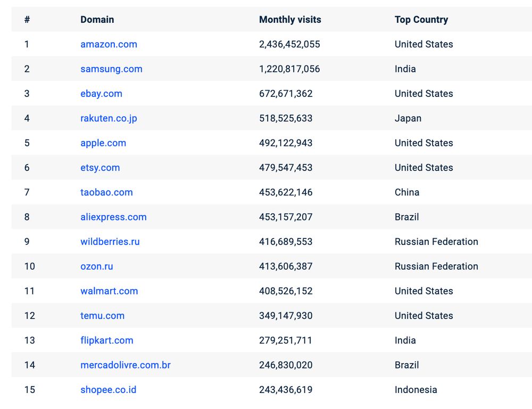The height and width of the screenshot is (409, 532).
Task: Click the shopee.co.id domain link
Action: coord(108,390)
